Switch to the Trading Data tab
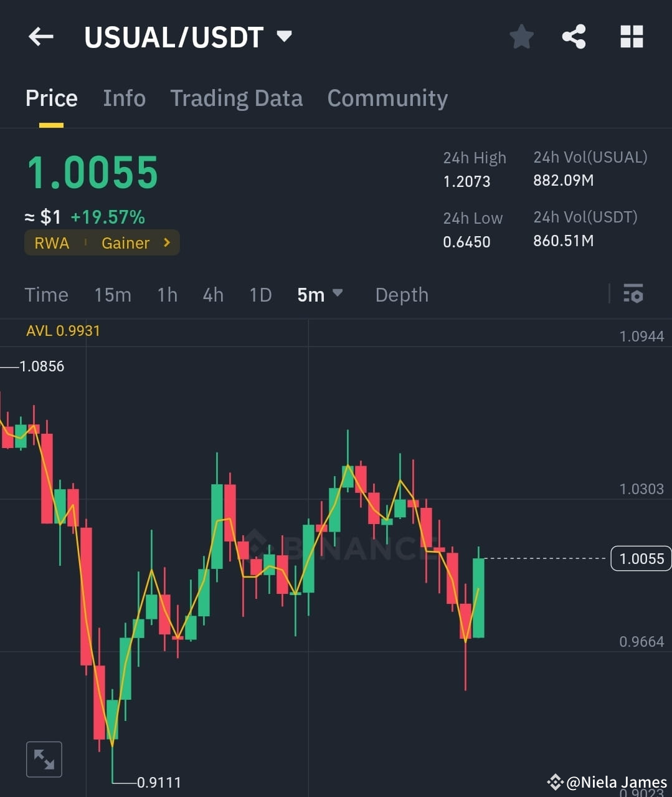672x797 pixels. (x=236, y=98)
